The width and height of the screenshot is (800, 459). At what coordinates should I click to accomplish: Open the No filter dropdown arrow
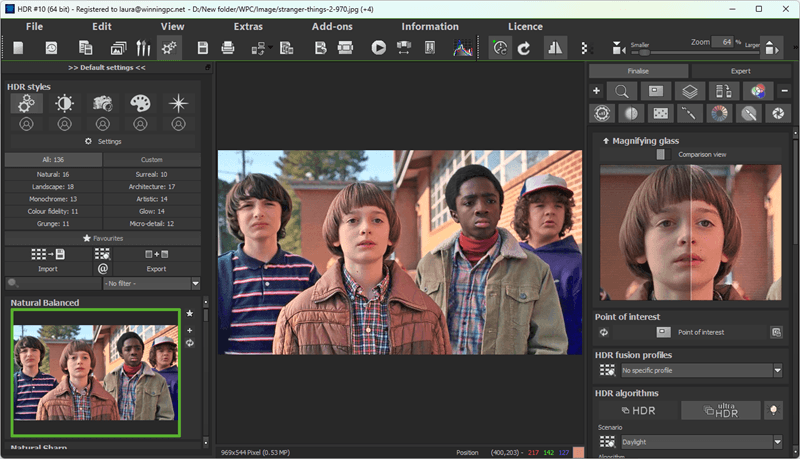(x=195, y=283)
